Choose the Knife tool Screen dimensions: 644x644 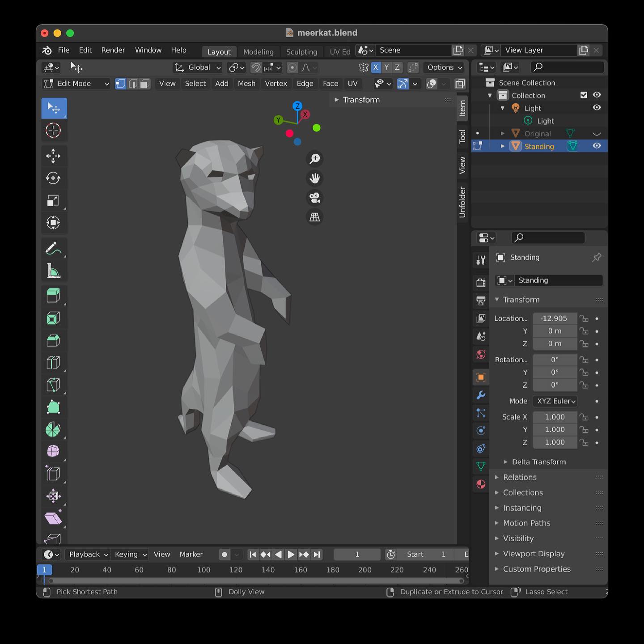53,385
